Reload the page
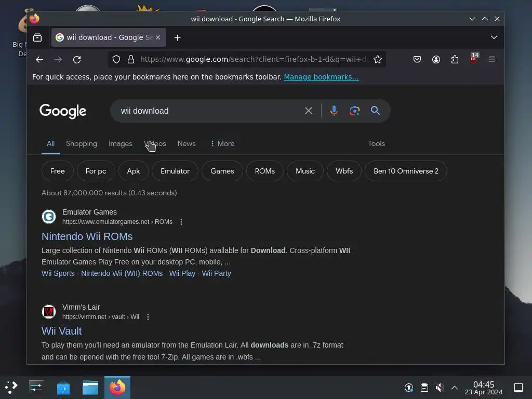Viewport: 532px width, 399px height. (77, 59)
